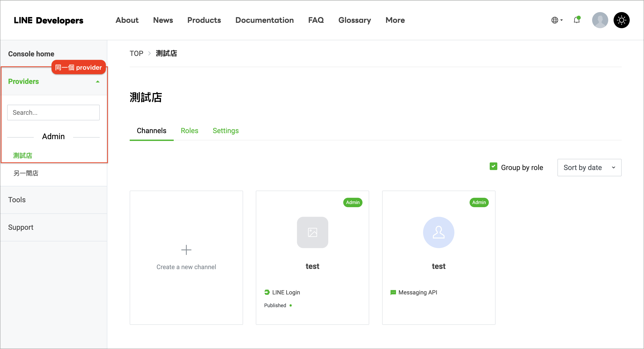
Task: Click the LINE Login channel image placeholder
Action: pos(312,232)
